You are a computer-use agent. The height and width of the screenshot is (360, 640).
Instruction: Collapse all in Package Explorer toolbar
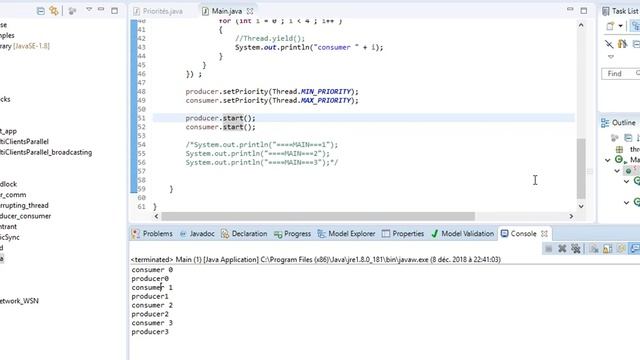click(x=40, y=11)
